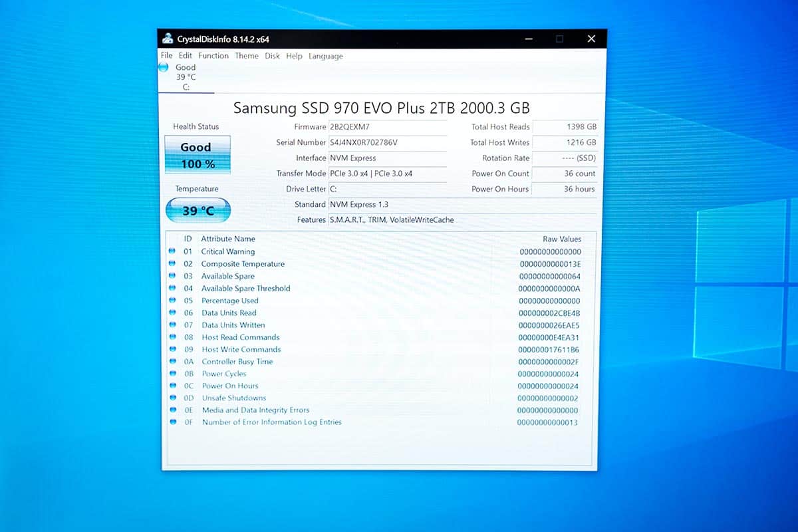Image resolution: width=798 pixels, height=532 pixels.
Task: Click the 39 °C temperature button
Action: pos(198,210)
